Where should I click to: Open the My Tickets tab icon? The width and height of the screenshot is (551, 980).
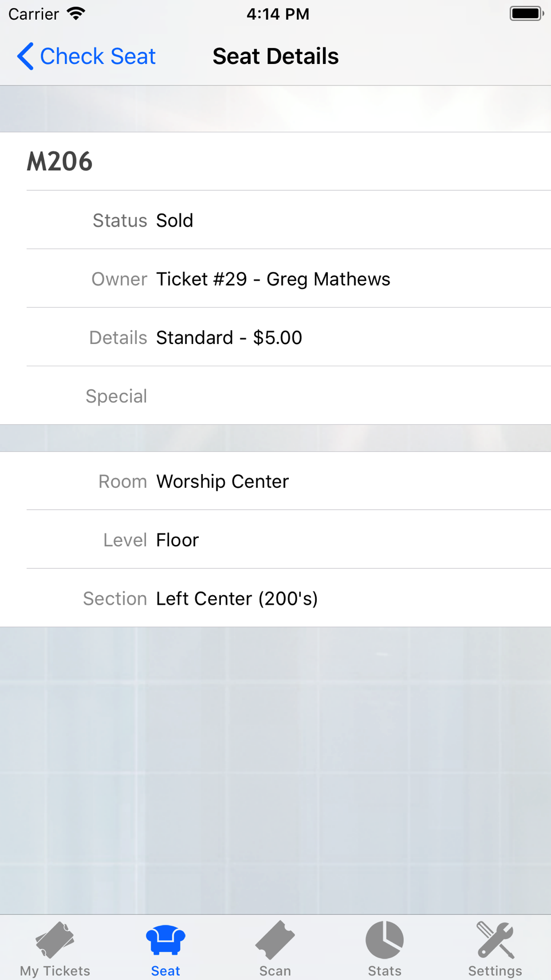[55, 940]
